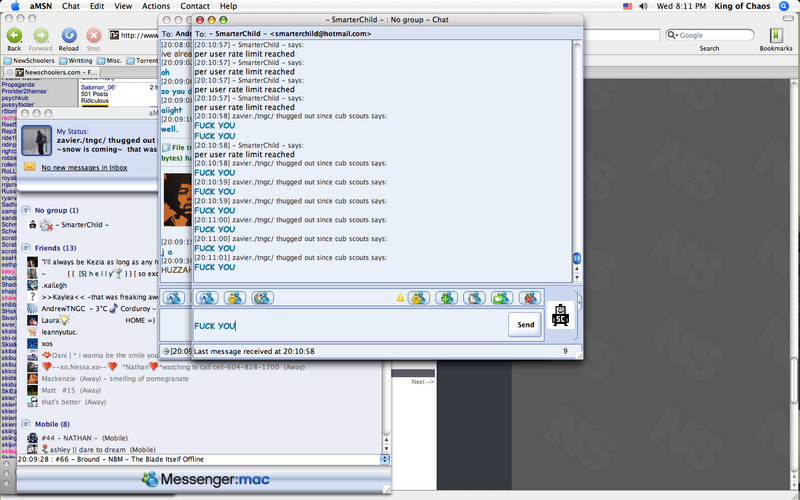The image size is (800, 500).
Task: Click the SmarterChild robot display picture
Action: coord(561,315)
